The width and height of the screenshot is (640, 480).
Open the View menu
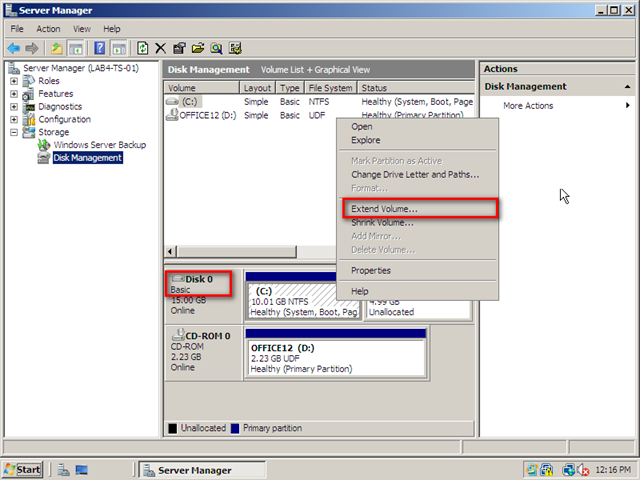(x=82, y=29)
